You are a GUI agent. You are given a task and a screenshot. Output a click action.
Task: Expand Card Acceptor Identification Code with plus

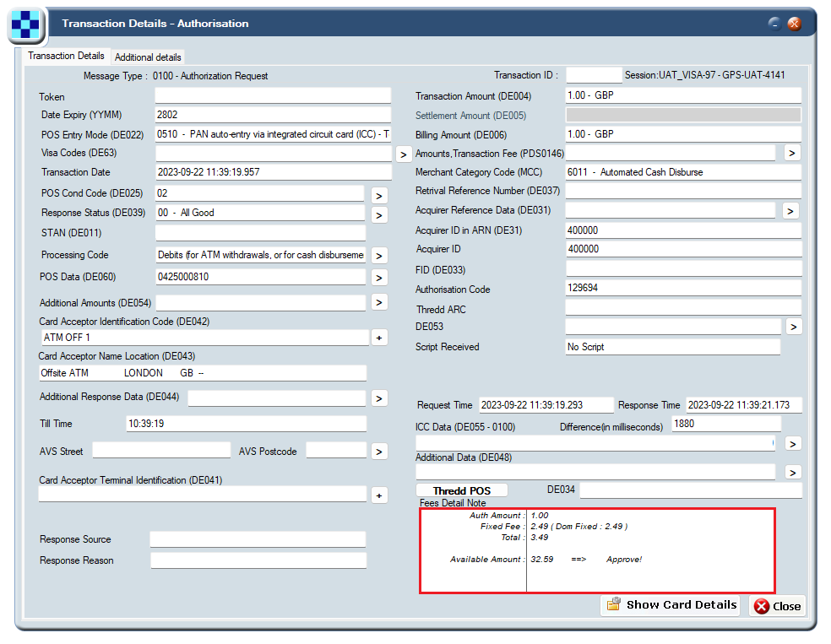[379, 338]
